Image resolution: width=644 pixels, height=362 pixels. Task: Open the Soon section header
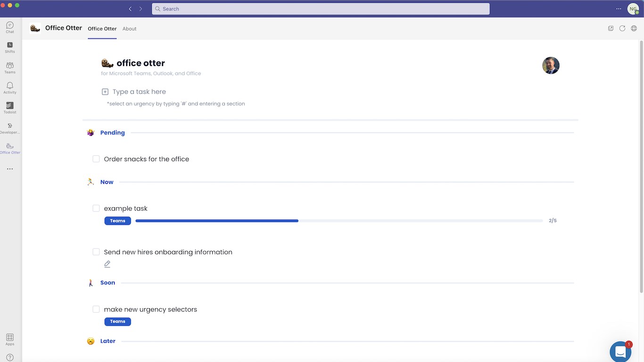point(108,283)
